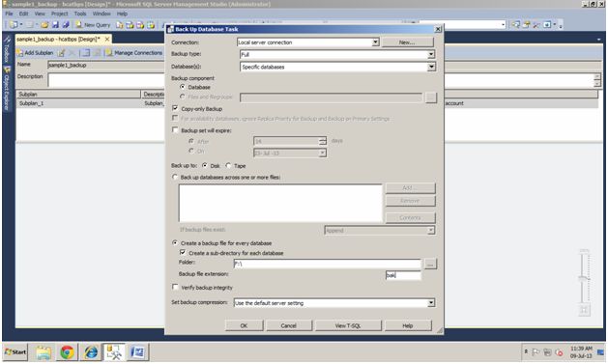Screen dimensions: 608x364
Task: Click the taskbar clock showing 11:39 AM
Action: tap(581, 352)
